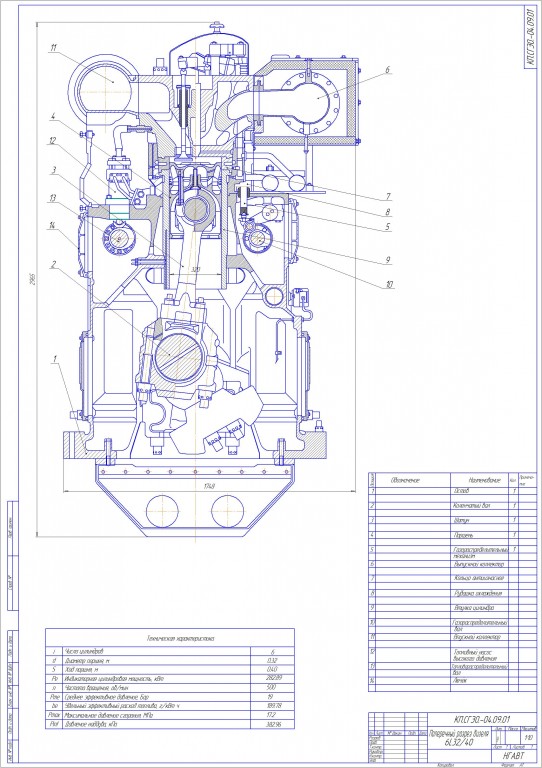Click the 'Максимальное давление сгорания' row label

(x=107, y=715)
